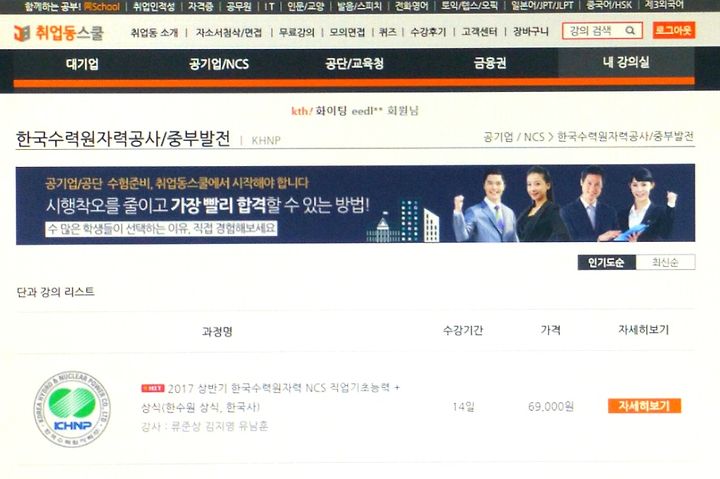Open the 2017 상반기 한국수력원자력 NCS course
This screenshot has height=479, width=720.
pos(270,397)
